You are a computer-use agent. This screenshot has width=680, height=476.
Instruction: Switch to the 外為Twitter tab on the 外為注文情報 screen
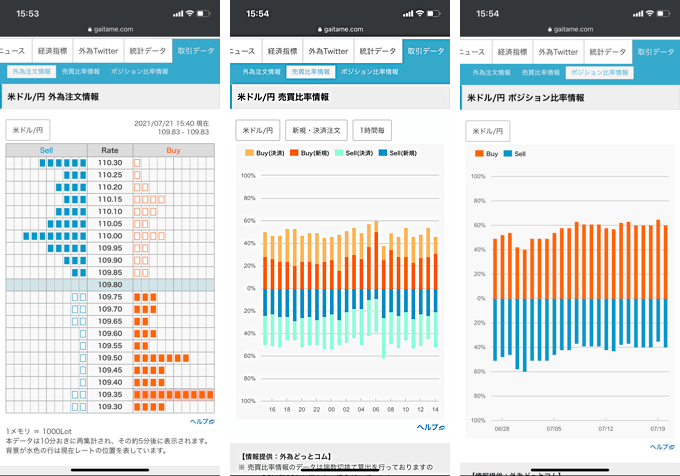(x=98, y=51)
